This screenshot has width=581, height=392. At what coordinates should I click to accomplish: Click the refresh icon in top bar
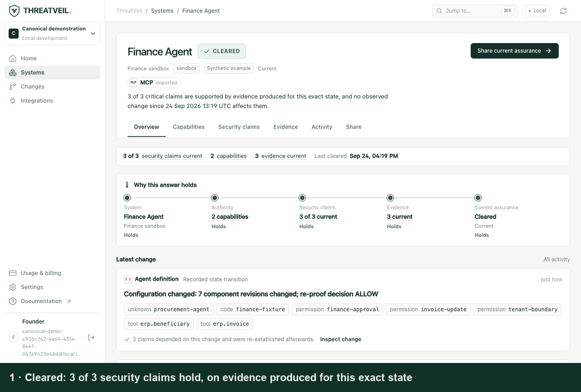pyautogui.click(x=563, y=11)
